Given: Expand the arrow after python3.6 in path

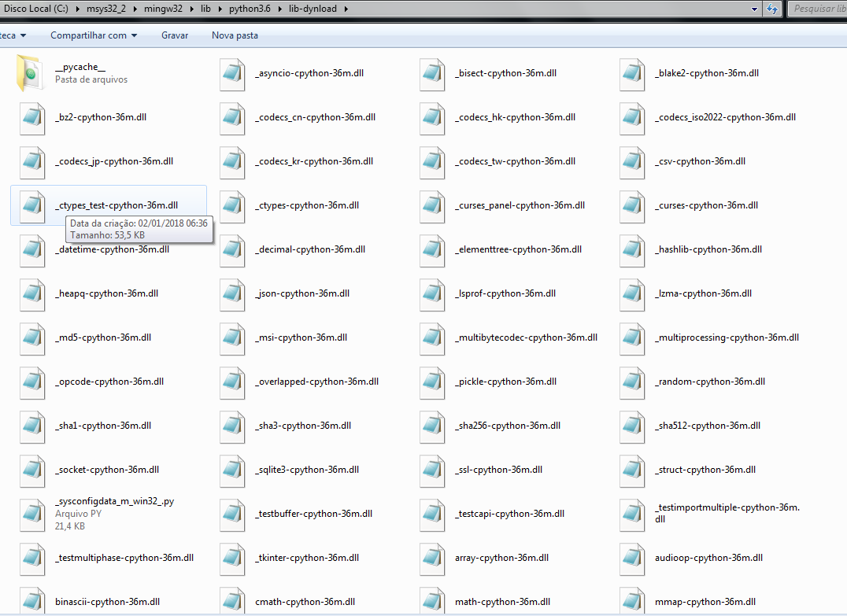Looking at the screenshot, I should (279, 9).
